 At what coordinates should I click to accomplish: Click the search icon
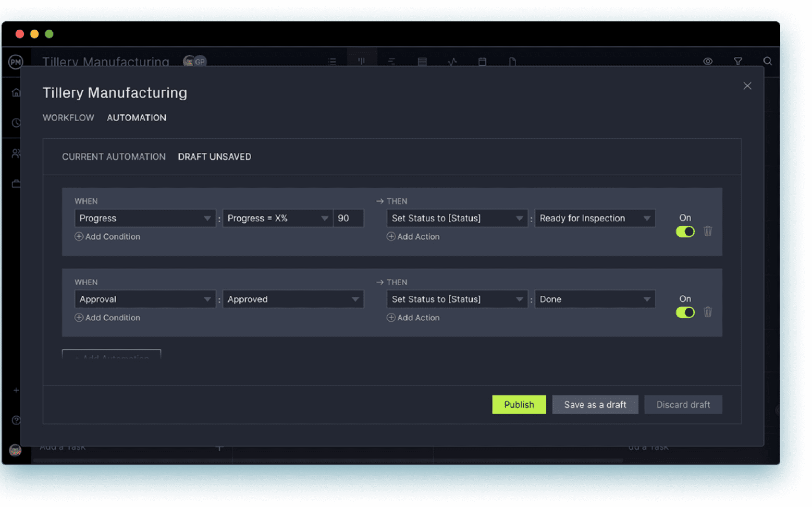point(768,61)
